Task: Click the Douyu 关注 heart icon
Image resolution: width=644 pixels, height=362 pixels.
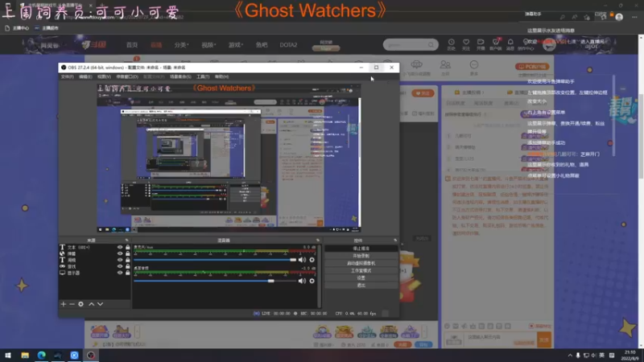Action: coord(466,44)
